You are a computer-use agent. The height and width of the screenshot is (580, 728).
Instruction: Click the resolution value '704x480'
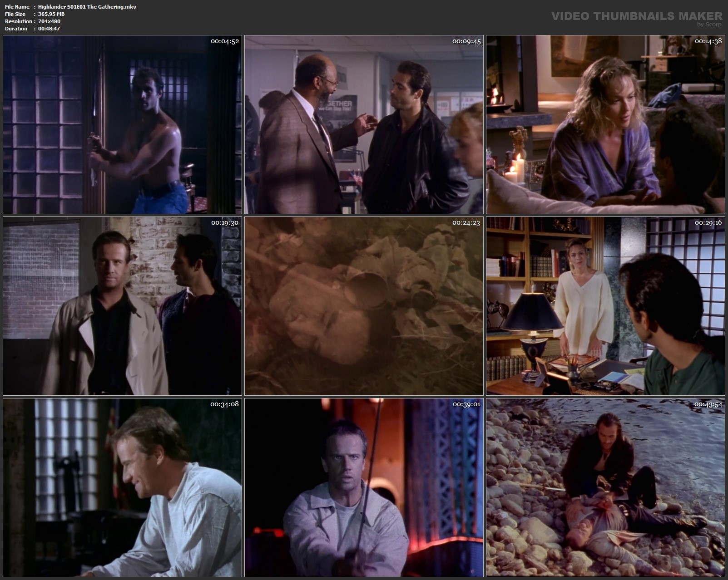point(49,21)
